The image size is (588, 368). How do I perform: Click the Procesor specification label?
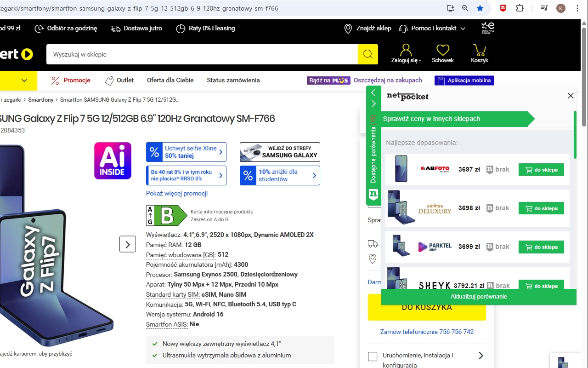(159, 275)
